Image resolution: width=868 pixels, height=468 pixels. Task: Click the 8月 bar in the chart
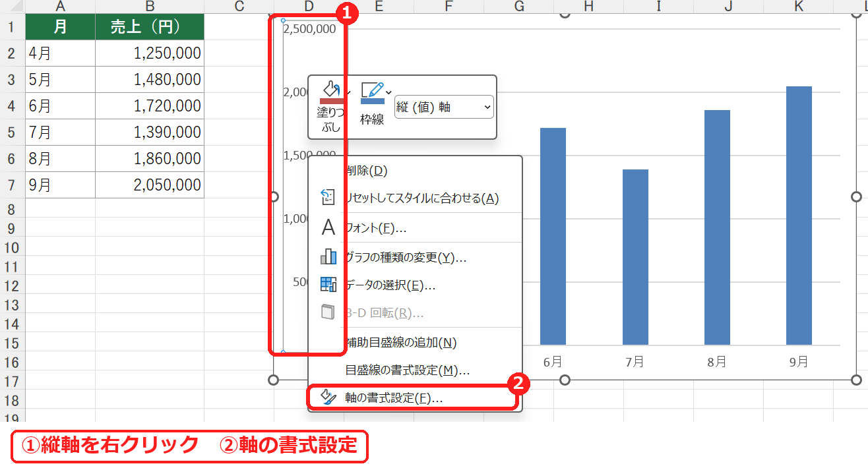click(717, 227)
